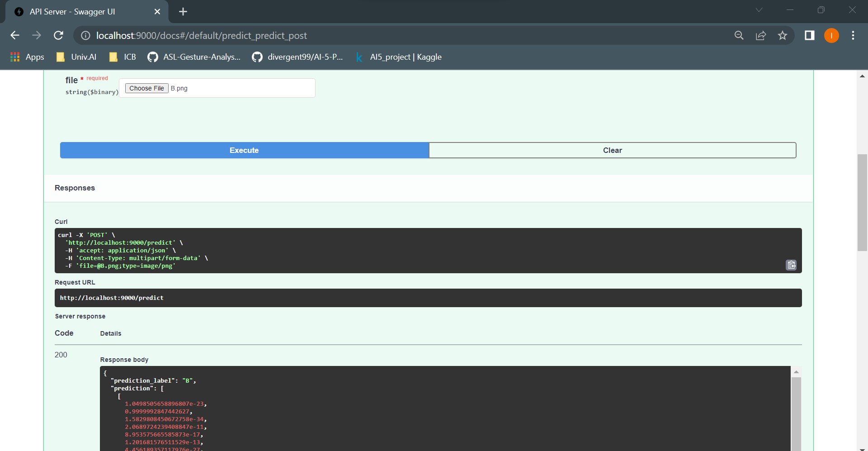Open Chrome's three-dot menu
Image resolution: width=868 pixels, height=451 pixels.
click(x=854, y=35)
